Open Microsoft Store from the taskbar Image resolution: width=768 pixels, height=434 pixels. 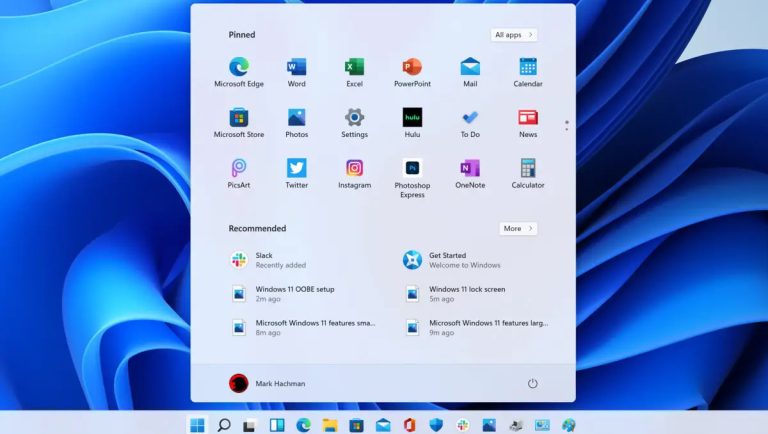(x=356, y=425)
